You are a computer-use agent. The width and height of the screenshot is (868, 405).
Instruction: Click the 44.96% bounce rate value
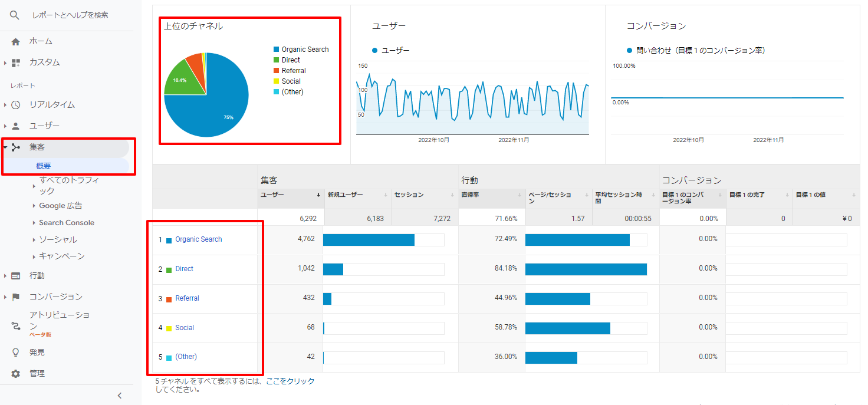click(x=506, y=298)
